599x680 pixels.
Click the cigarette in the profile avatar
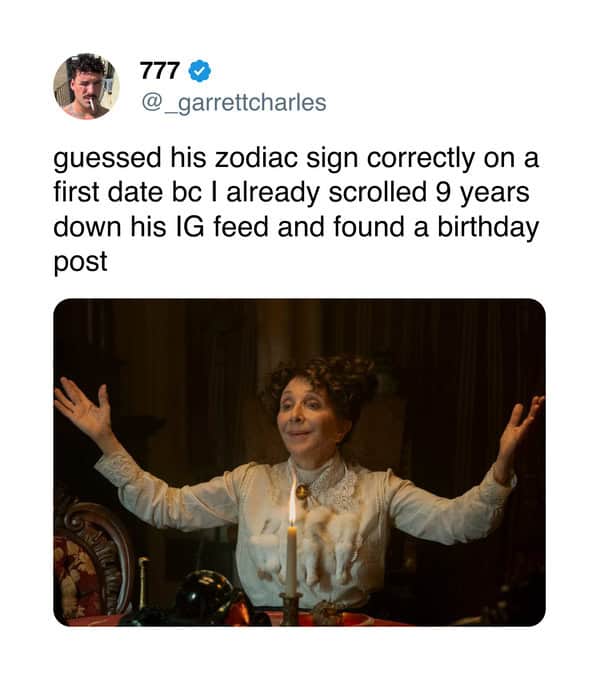pyautogui.click(x=92, y=104)
